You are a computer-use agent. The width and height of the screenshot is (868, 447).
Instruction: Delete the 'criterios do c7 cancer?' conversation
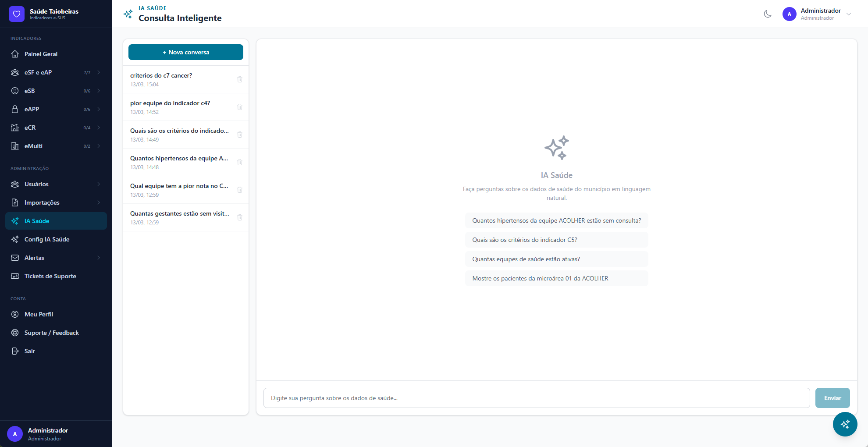point(240,79)
